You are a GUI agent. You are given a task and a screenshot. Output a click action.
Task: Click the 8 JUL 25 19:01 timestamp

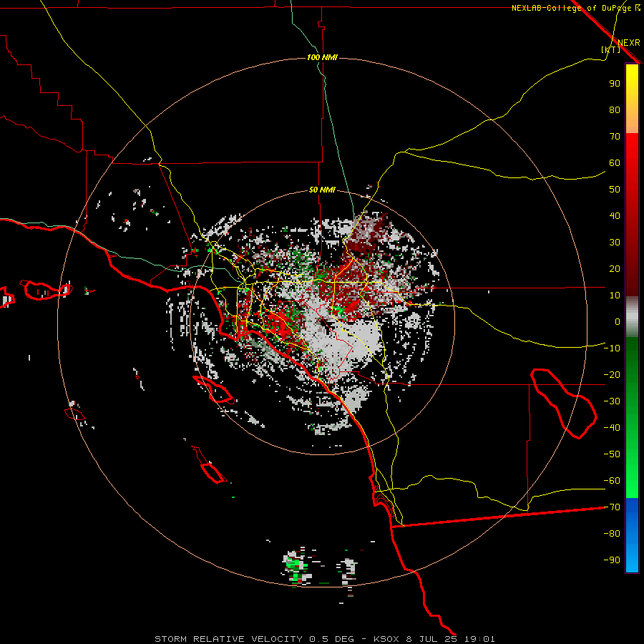coord(451,639)
